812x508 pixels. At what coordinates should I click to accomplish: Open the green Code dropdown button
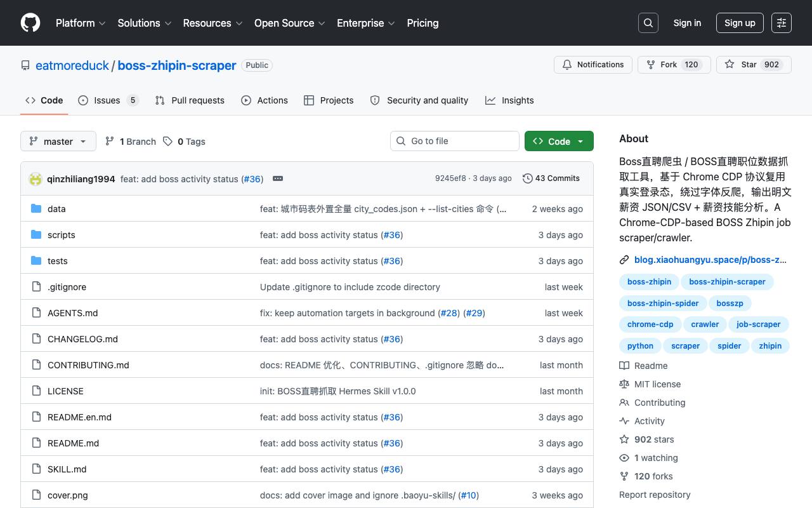click(x=559, y=141)
